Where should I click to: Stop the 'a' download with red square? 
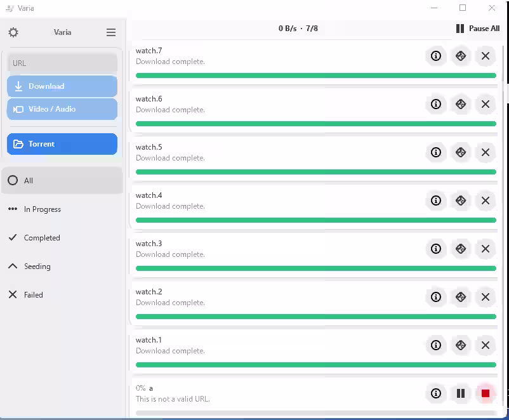486,393
